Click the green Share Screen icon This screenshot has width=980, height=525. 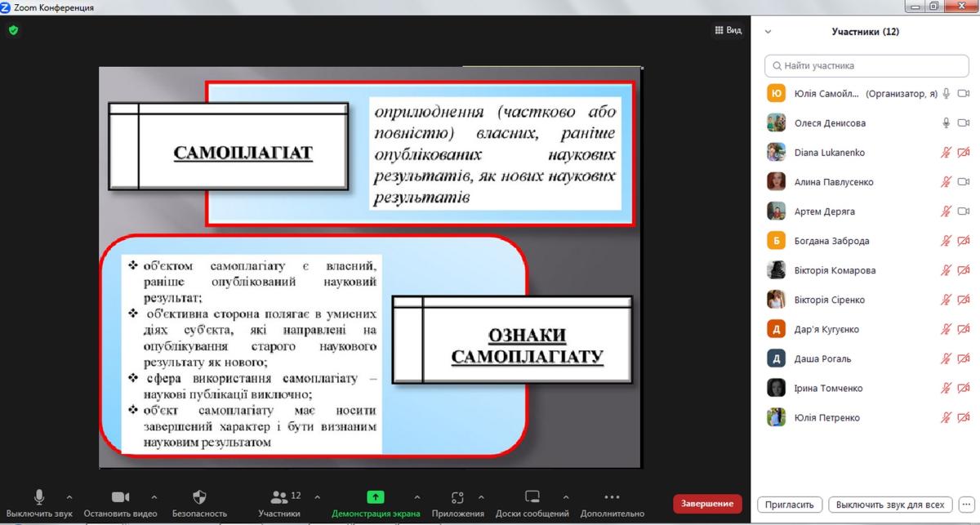pos(376,496)
